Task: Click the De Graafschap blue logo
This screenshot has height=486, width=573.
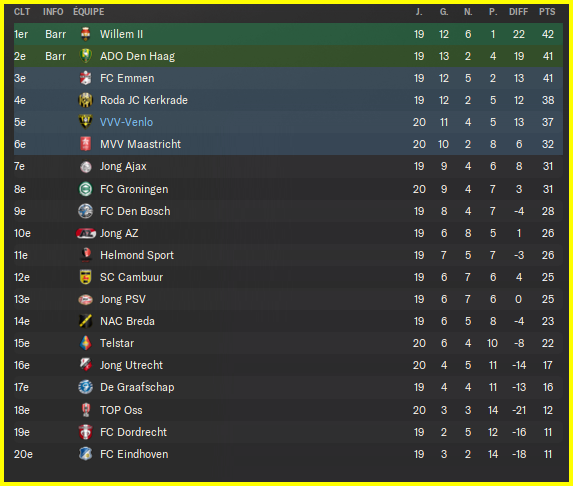Action: (86, 387)
